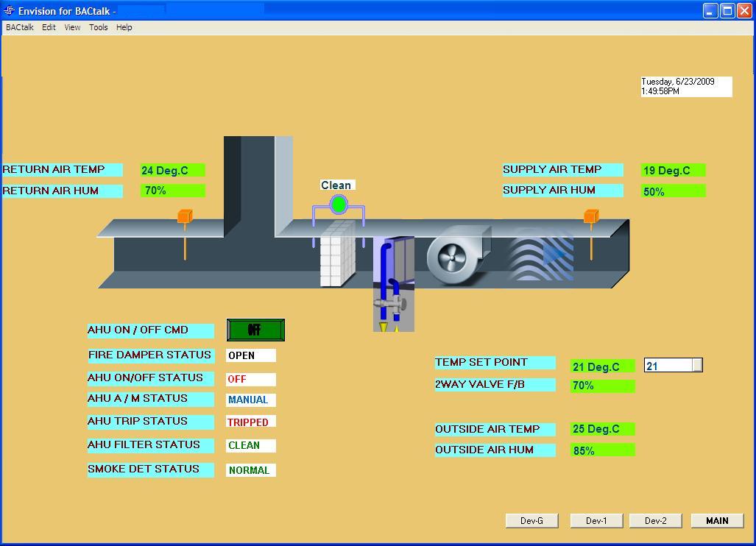
Task: Click the outside air humidity value 85%
Action: point(603,450)
